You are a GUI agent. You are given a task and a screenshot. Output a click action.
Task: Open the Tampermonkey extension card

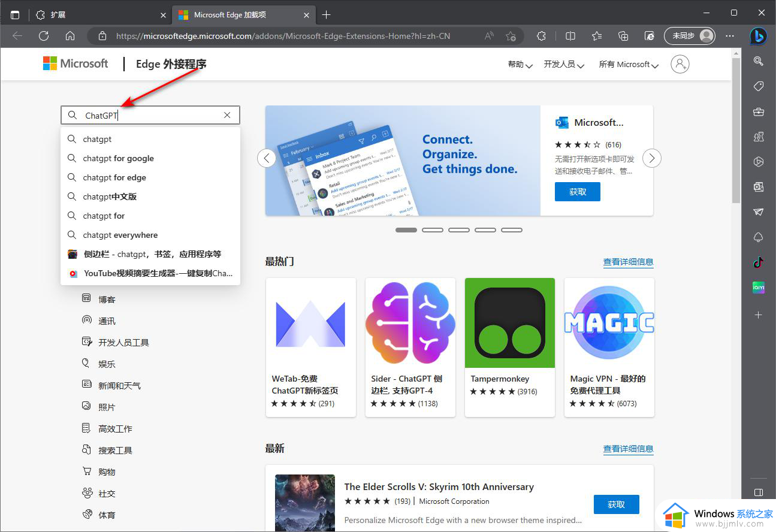(x=510, y=347)
